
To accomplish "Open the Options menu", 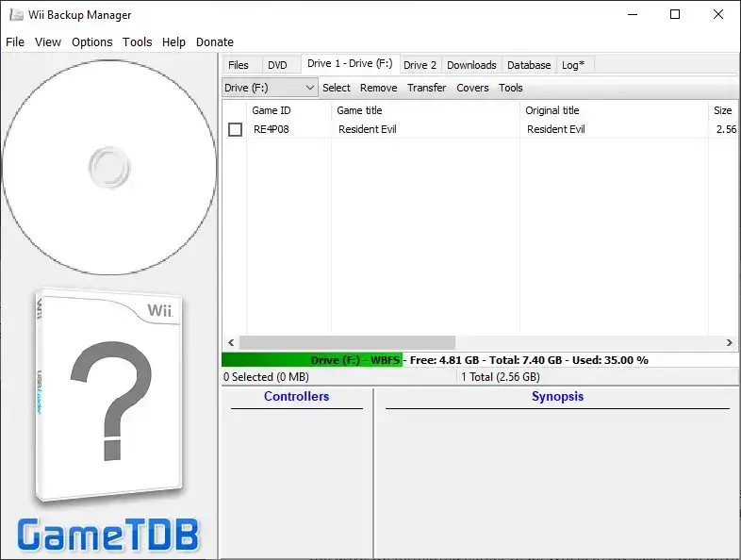I will (92, 42).
